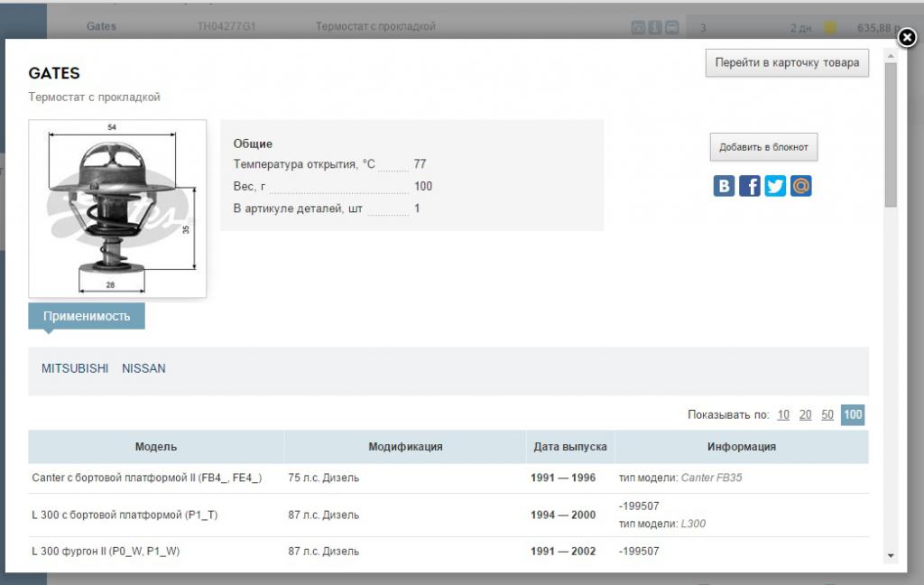Share on VKontakte icon
Viewport: 924px width, 585px height.
click(724, 186)
